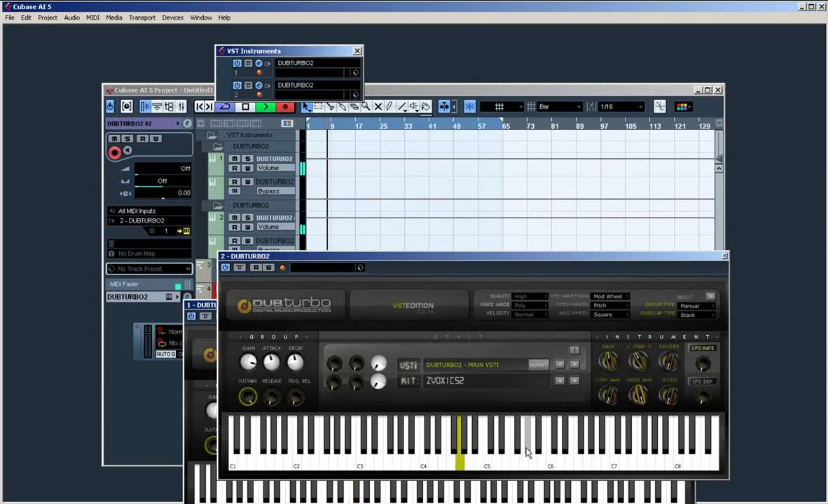Toggle the Autoscroll button in toolbar
The height and width of the screenshot is (504, 828).
(444, 106)
